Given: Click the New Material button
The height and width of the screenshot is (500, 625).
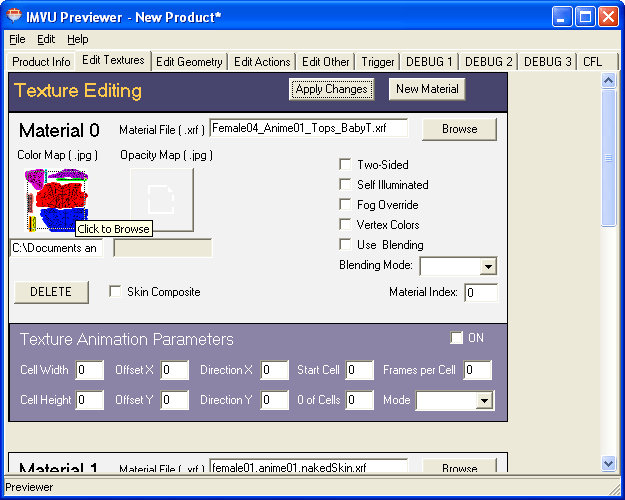Looking at the screenshot, I should click(x=427, y=89).
